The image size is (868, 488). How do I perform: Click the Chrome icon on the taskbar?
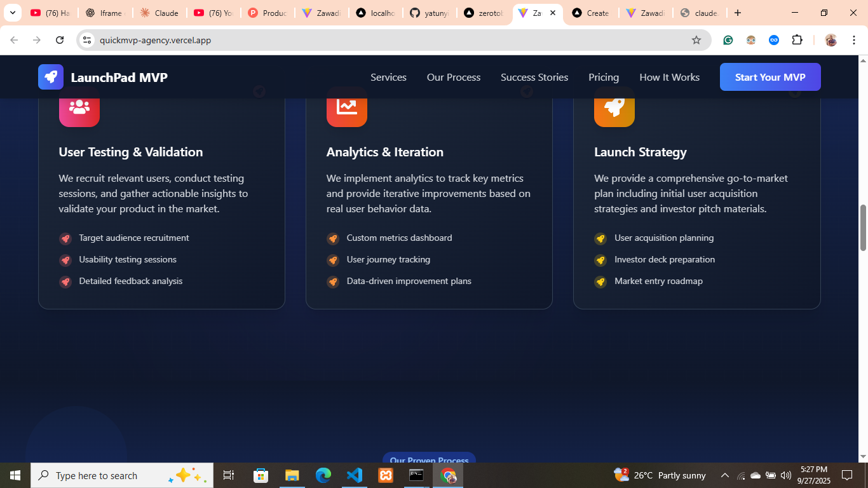click(449, 475)
